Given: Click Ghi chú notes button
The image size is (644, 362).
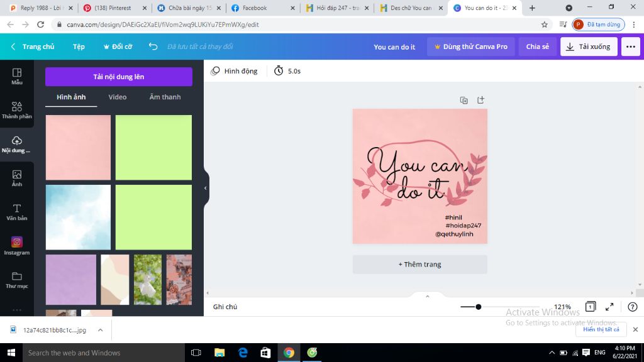Looking at the screenshot, I should (225, 307).
